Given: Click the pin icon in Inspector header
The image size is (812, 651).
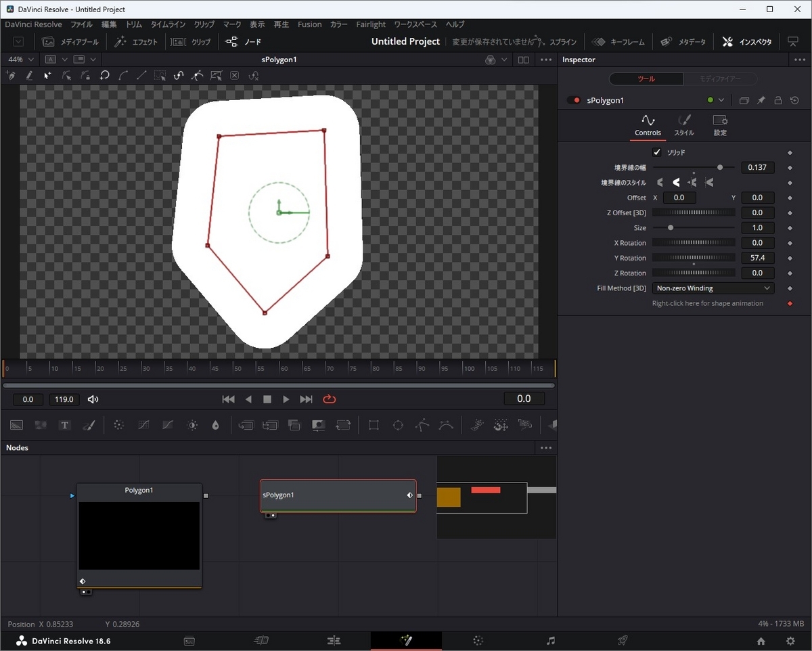Looking at the screenshot, I should click(x=761, y=100).
